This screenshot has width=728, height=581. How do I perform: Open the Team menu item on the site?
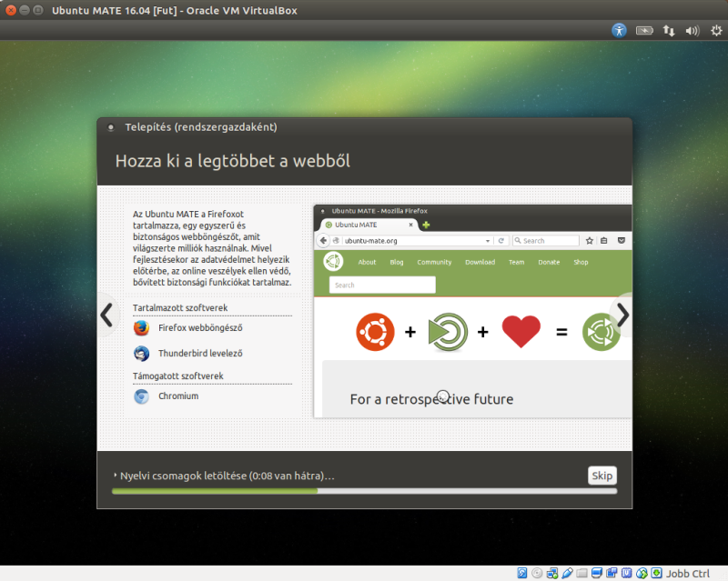pos(516,262)
